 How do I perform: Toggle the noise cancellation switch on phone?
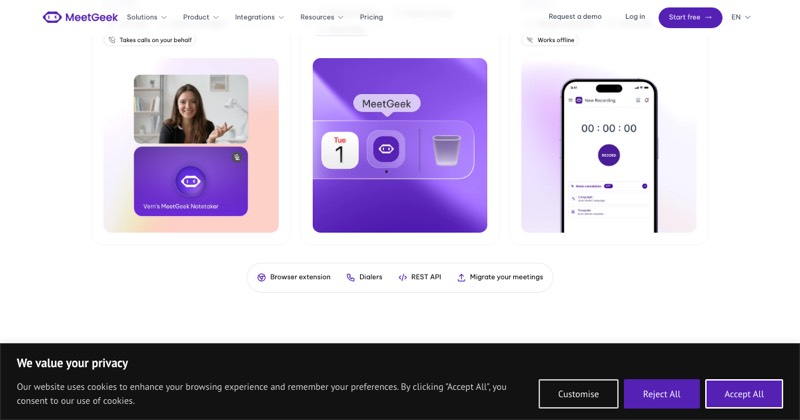644,186
